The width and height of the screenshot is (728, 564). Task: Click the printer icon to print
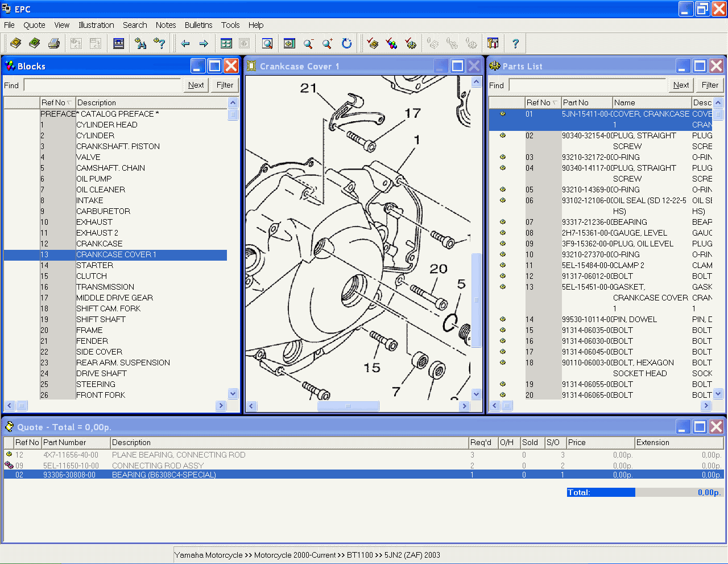54,43
